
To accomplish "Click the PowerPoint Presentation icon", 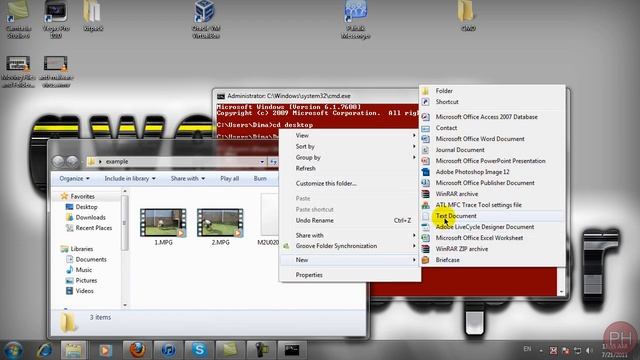I will (425, 161).
